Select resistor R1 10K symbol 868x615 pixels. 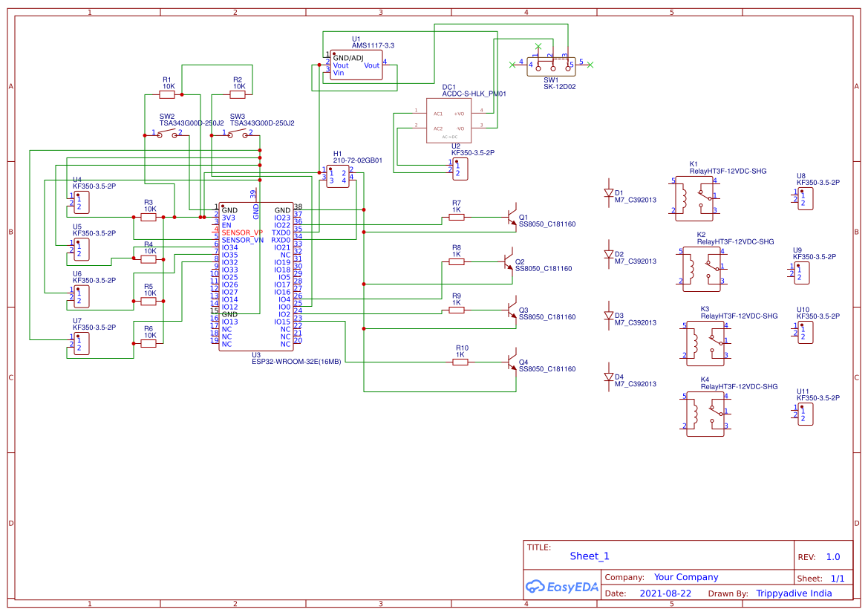click(x=167, y=94)
